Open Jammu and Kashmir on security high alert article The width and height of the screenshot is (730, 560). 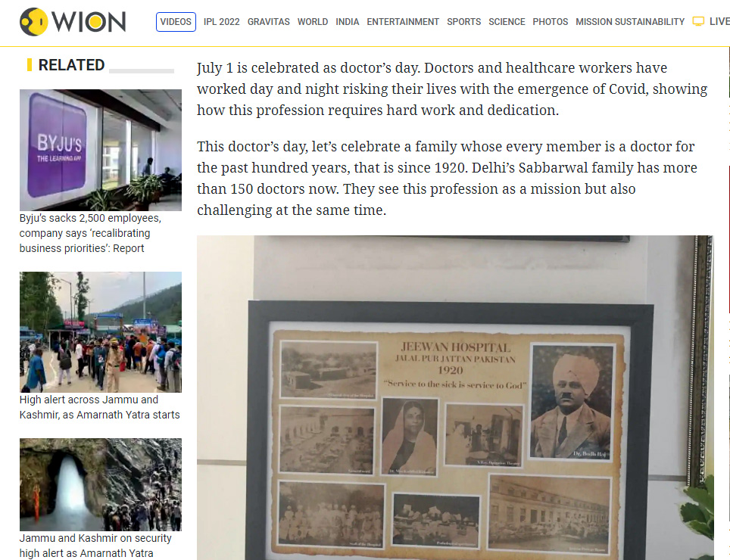(95, 546)
